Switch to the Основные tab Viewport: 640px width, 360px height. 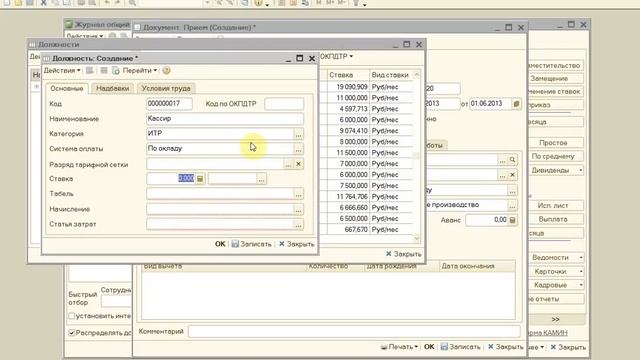tap(67, 88)
